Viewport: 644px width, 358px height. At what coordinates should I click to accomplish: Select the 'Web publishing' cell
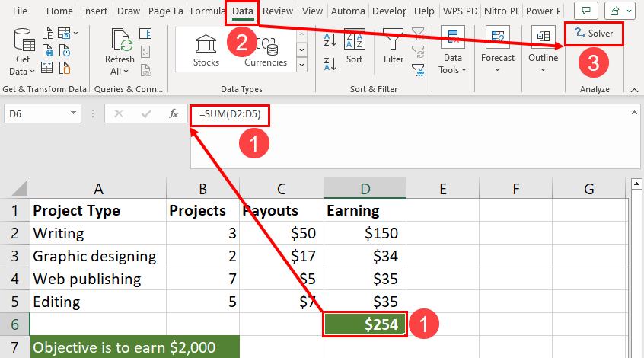98,279
